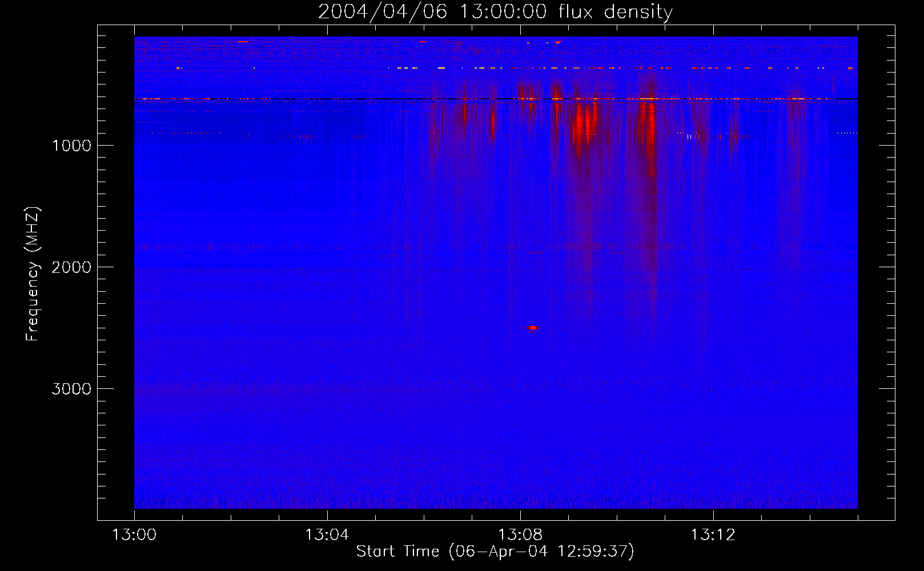Click the "Start Time (06-Apr-04 12:59:37)" label
This screenshot has width=924, height=571.
495,552
